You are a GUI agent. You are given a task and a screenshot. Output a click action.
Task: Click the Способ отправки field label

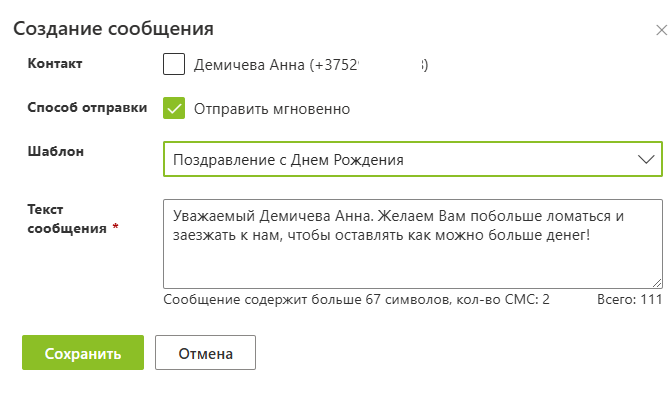click(87, 107)
